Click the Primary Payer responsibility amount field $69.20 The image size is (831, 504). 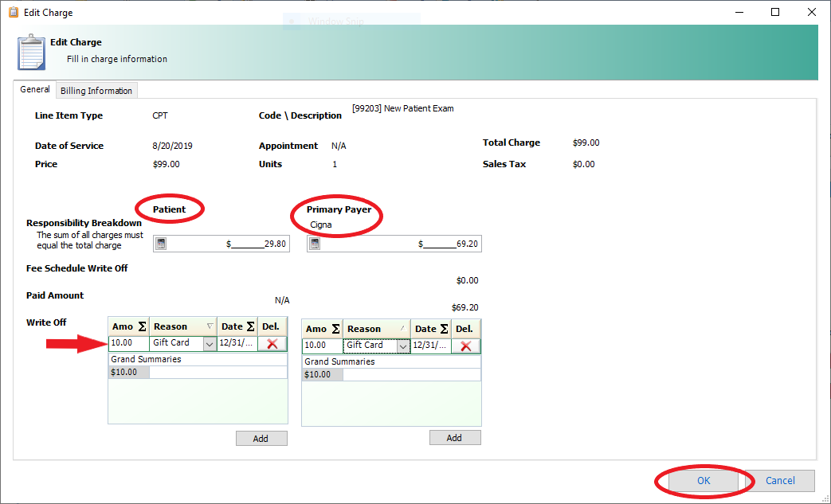pyautogui.click(x=394, y=244)
